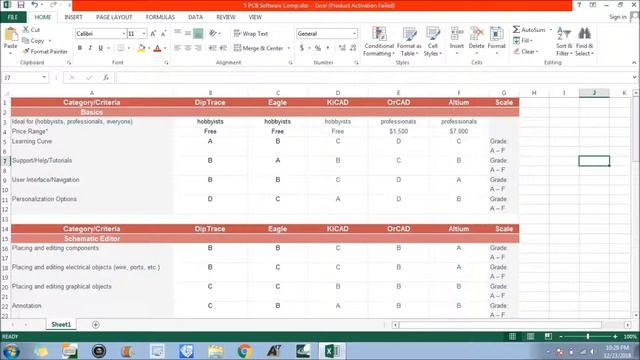Screen dimensions: 640x360
Task: Open font color dropdown arrow
Action: pyautogui.click(x=165, y=48)
